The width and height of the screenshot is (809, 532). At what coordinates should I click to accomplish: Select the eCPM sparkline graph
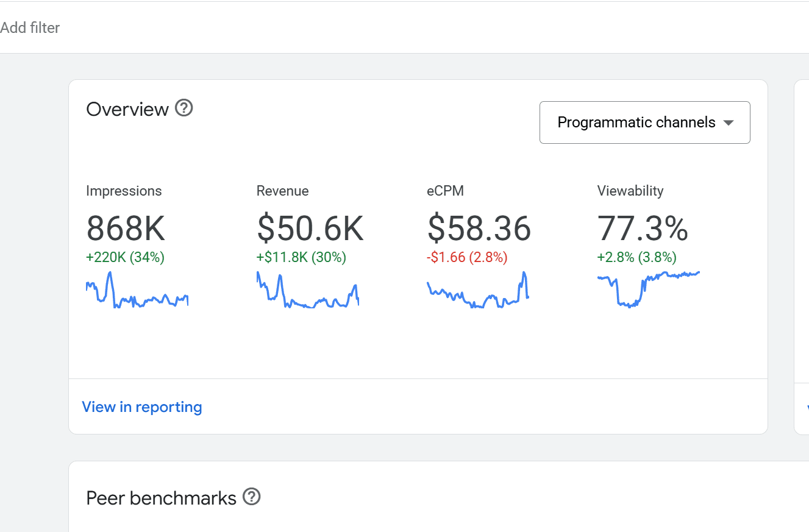point(479,293)
